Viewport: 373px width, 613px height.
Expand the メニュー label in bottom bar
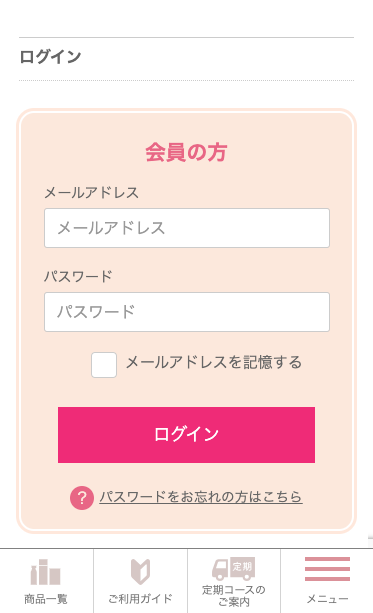tap(327, 599)
